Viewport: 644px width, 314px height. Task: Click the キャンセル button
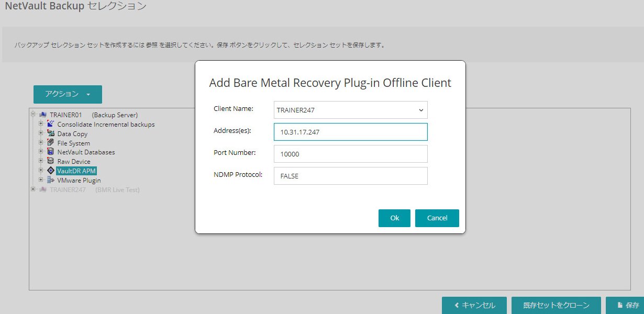[x=473, y=305]
